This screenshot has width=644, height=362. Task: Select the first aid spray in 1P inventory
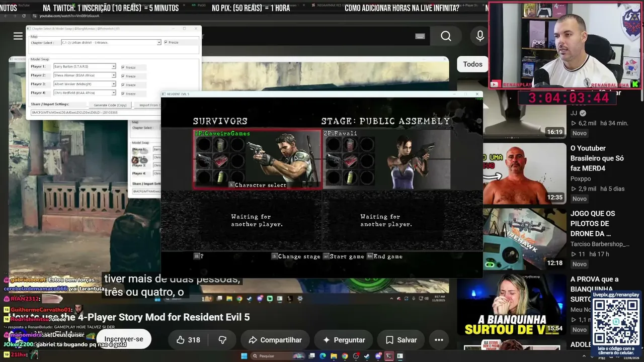tap(220, 177)
